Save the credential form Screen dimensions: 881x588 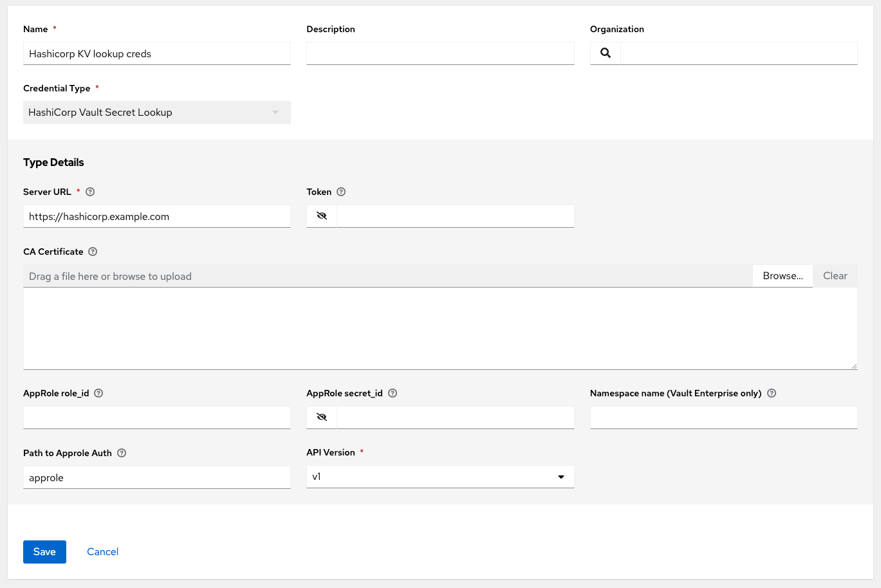point(44,552)
